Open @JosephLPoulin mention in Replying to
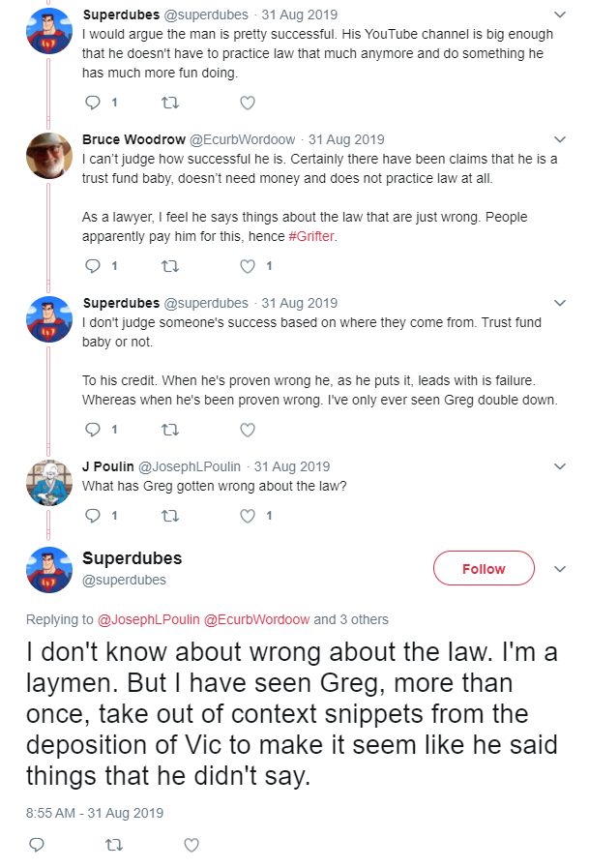 point(148,619)
